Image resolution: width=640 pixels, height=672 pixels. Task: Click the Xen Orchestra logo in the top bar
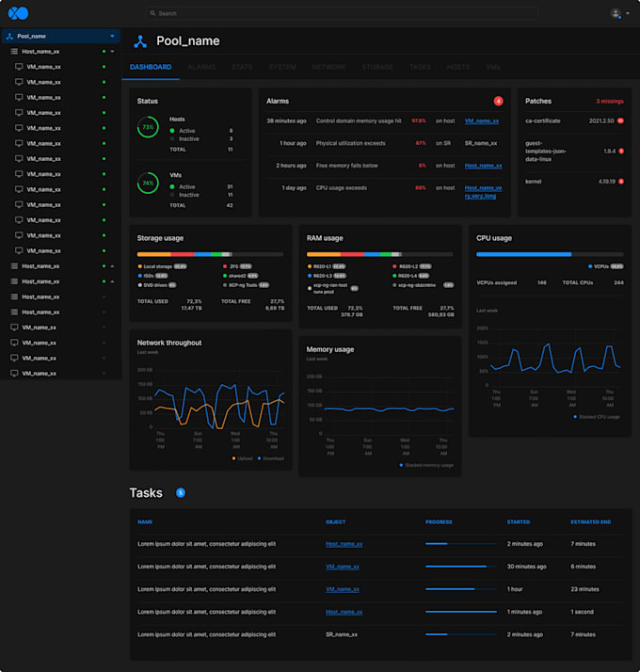pyautogui.click(x=18, y=13)
